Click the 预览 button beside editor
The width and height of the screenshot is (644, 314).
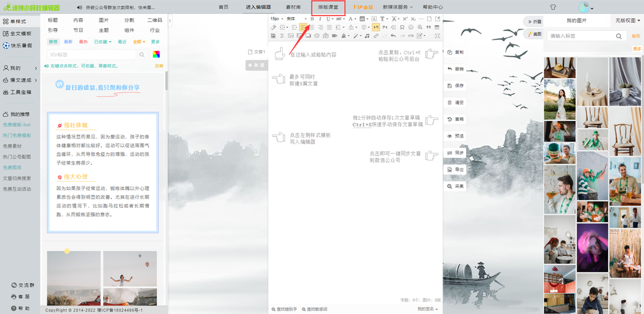(x=455, y=136)
